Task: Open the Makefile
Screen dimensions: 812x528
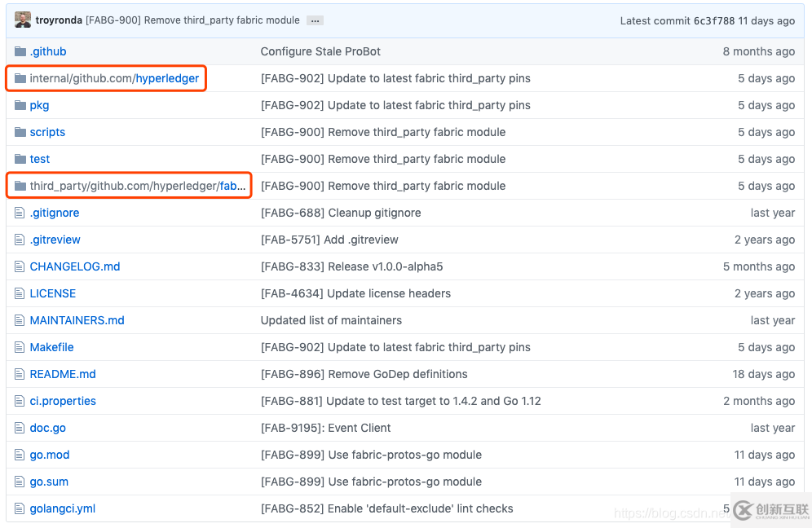Action: pyautogui.click(x=52, y=347)
